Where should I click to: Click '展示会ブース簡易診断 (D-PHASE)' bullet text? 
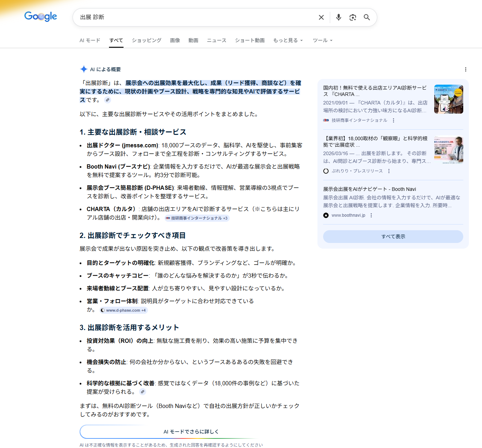pos(130,188)
